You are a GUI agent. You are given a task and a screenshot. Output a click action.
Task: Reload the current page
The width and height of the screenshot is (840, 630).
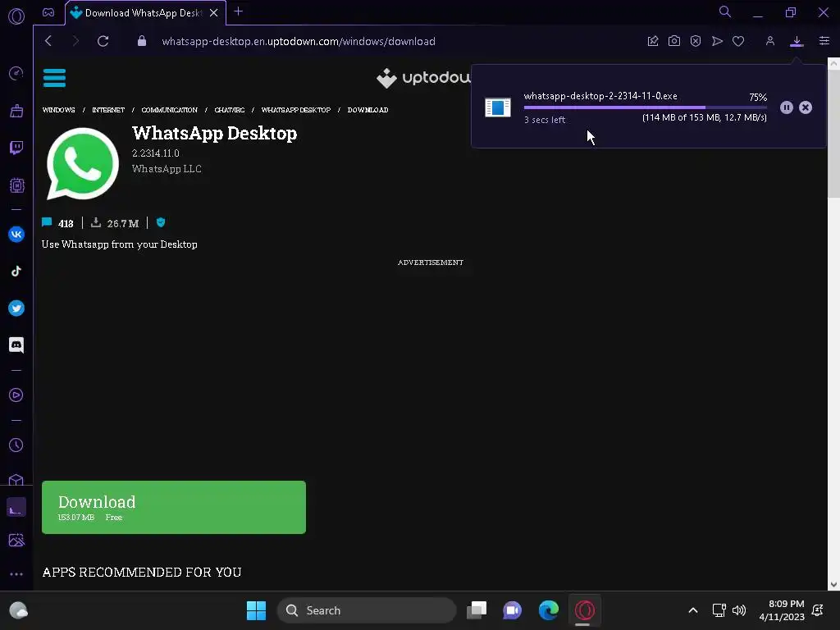click(103, 41)
